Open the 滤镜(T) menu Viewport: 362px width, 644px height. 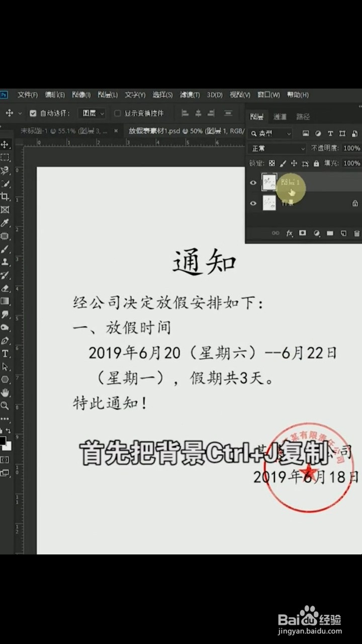(x=190, y=95)
